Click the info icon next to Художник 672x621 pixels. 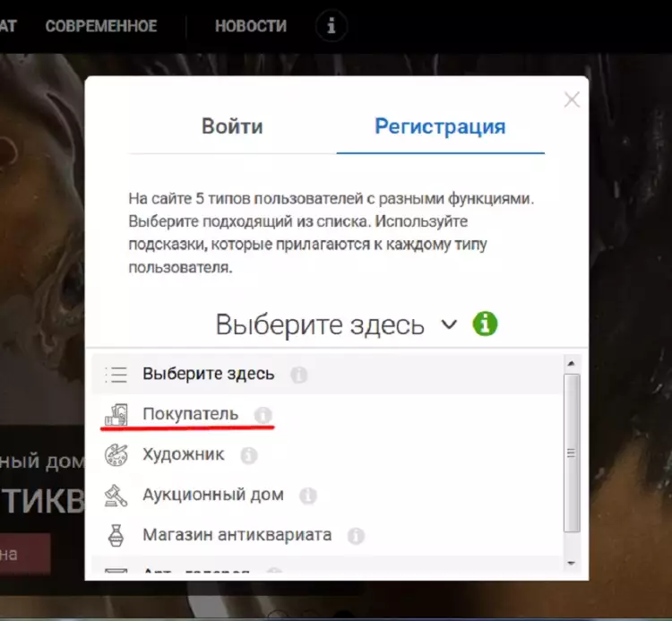pyautogui.click(x=248, y=455)
